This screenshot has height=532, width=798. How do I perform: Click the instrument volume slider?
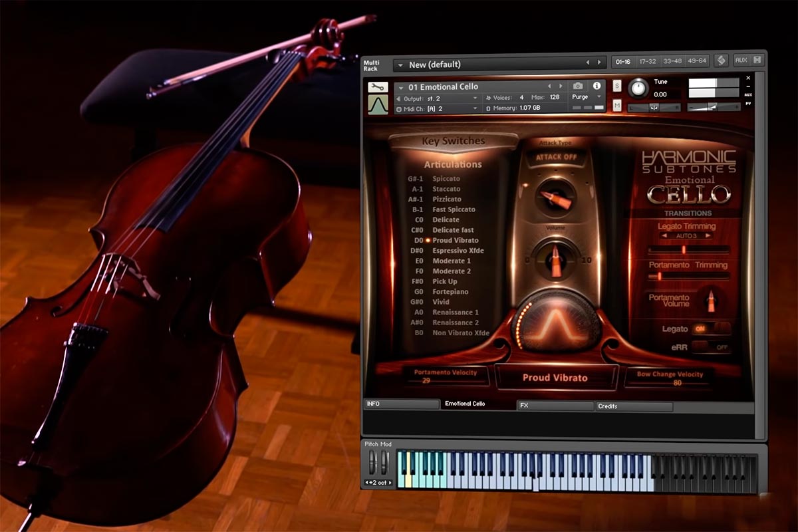click(x=714, y=107)
